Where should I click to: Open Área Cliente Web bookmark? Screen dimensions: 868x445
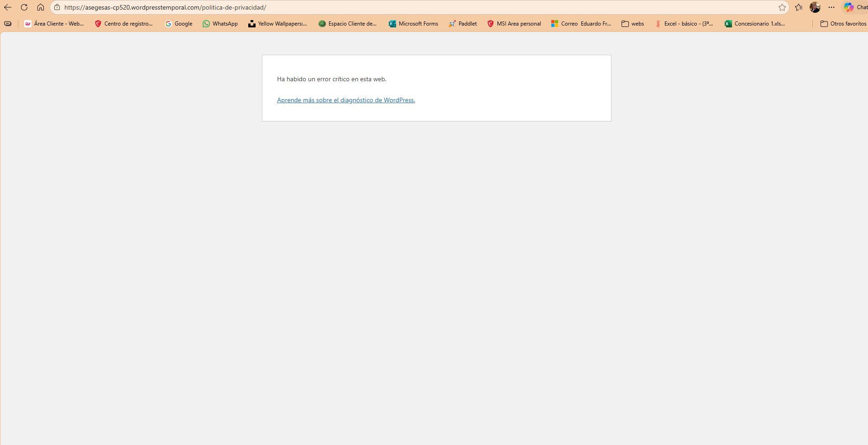(54, 24)
